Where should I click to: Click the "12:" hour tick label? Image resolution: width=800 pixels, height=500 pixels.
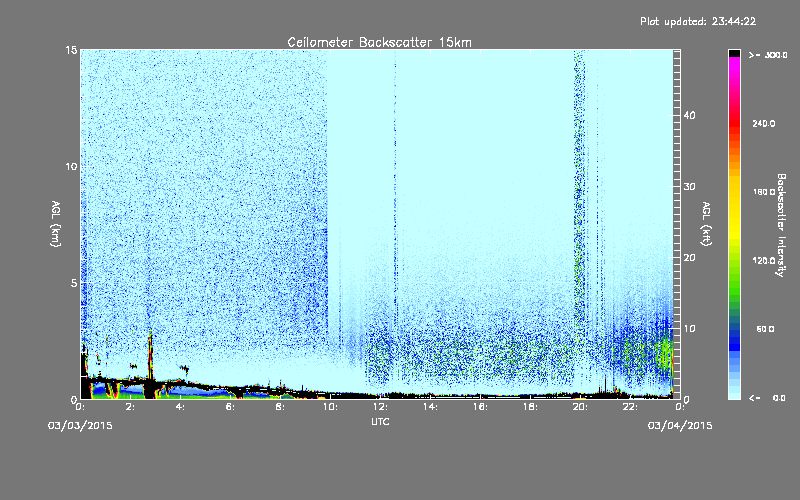point(380,407)
